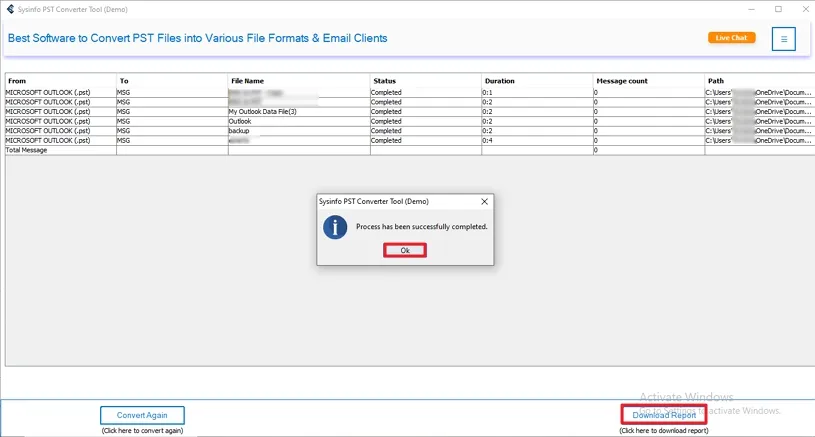Screen dimensions: 815x437
Task: Start a Live Chat session
Action: point(731,38)
